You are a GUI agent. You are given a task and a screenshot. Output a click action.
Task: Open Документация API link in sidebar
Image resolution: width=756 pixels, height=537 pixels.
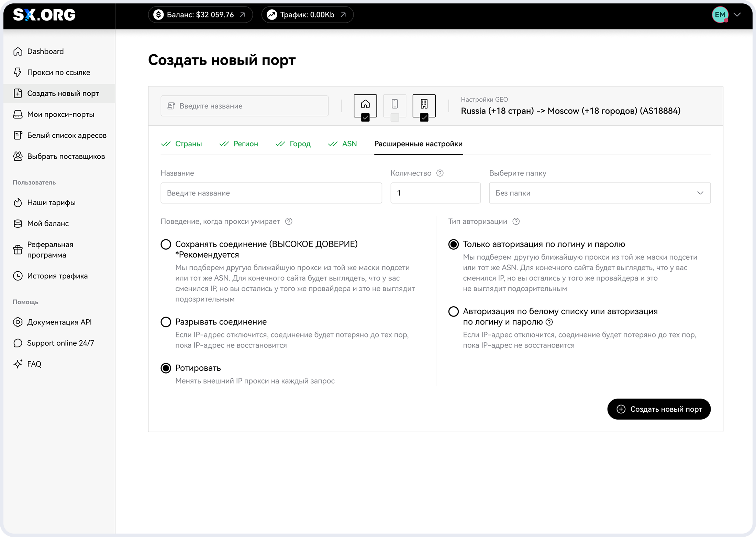tap(59, 322)
